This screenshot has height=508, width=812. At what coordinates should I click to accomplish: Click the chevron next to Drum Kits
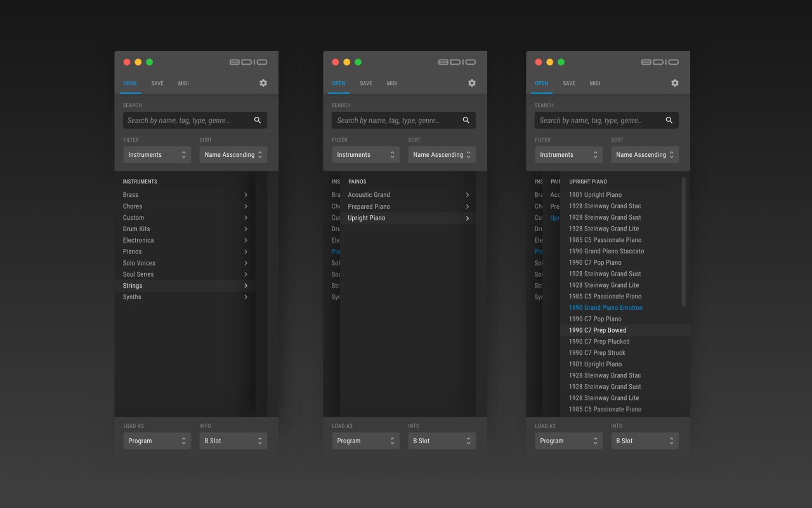point(246,229)
